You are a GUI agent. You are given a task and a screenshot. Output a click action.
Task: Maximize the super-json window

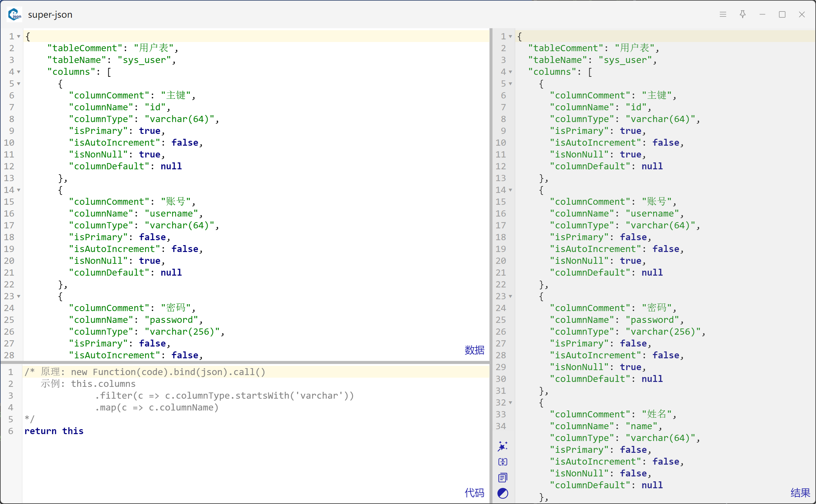point(782,14)
